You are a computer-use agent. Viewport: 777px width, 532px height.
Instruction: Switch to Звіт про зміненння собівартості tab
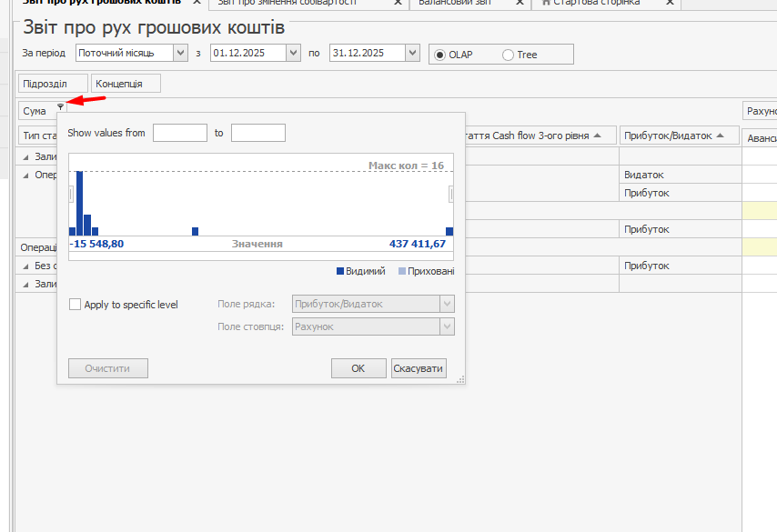[300, 3]
